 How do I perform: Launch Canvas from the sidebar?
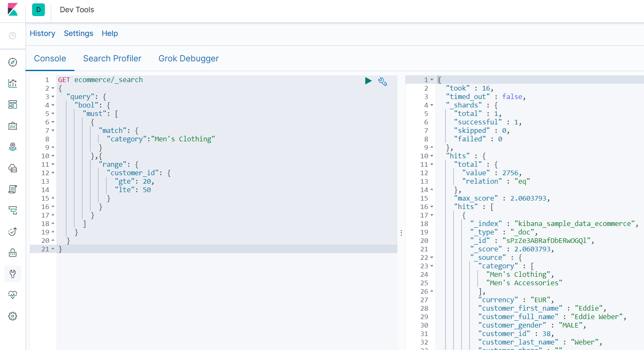tap(13, 126)
